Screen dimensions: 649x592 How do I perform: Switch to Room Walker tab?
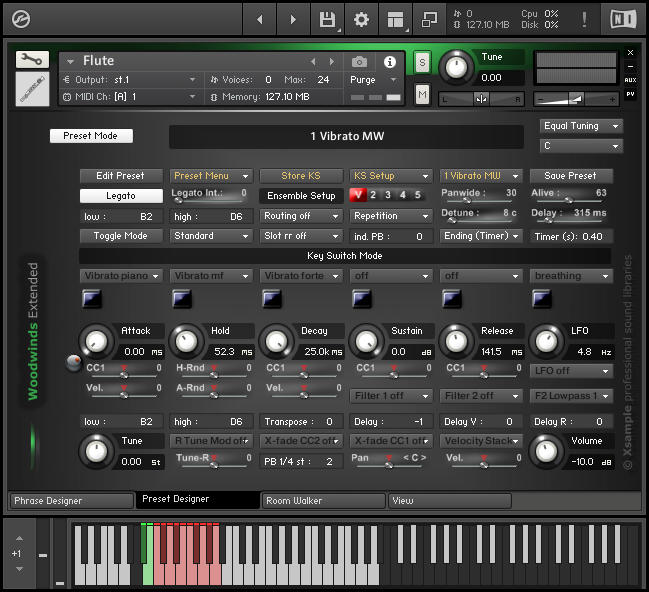[x=323, y=501]
